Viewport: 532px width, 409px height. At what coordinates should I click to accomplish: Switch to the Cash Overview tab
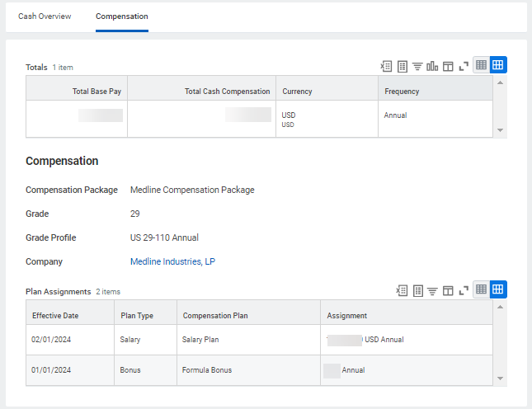(45, 16)
